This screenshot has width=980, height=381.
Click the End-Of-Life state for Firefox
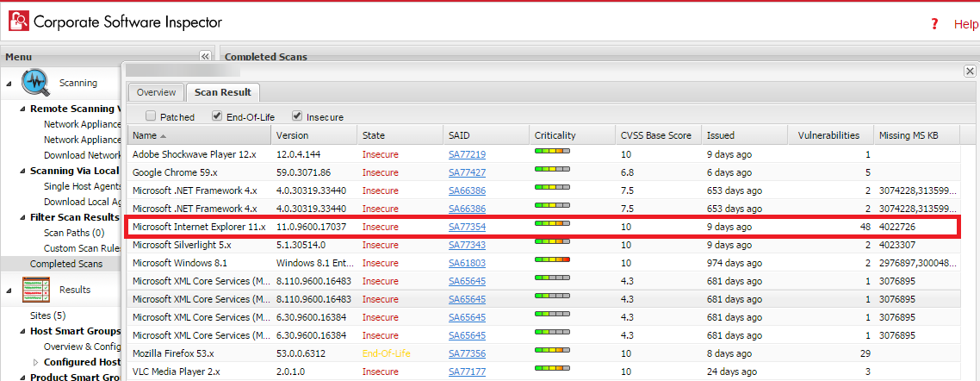(x=387, y=353)
